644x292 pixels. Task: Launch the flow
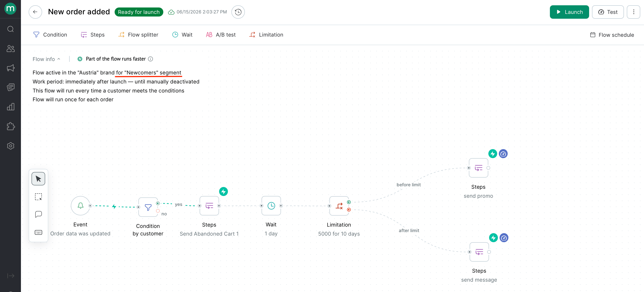pyautogui.click(x=569, y=12)
